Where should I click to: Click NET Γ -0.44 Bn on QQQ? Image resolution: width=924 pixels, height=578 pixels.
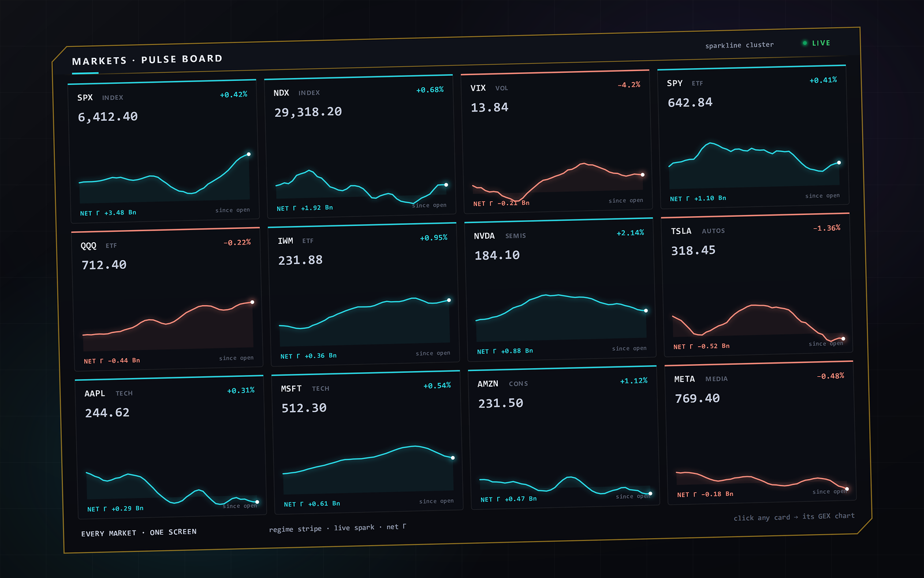tap(112, 361)
